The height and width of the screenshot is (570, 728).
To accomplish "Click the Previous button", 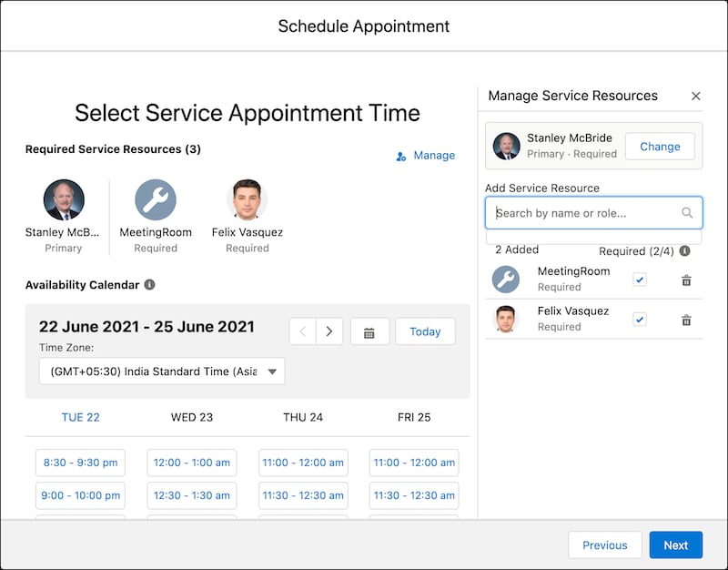I will pyautogui.click(x=605, y=545).
